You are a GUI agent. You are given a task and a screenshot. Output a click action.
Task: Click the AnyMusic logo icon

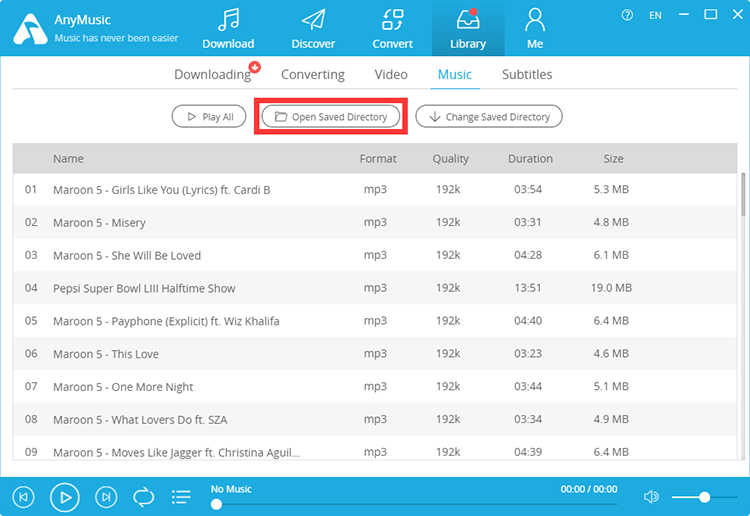(30, 29)
